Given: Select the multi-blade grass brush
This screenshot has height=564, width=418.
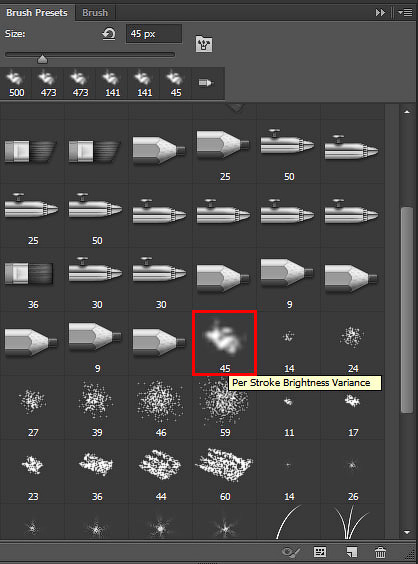Looking at the screenshot, I should pyautogui.click(x=353, y=522).
